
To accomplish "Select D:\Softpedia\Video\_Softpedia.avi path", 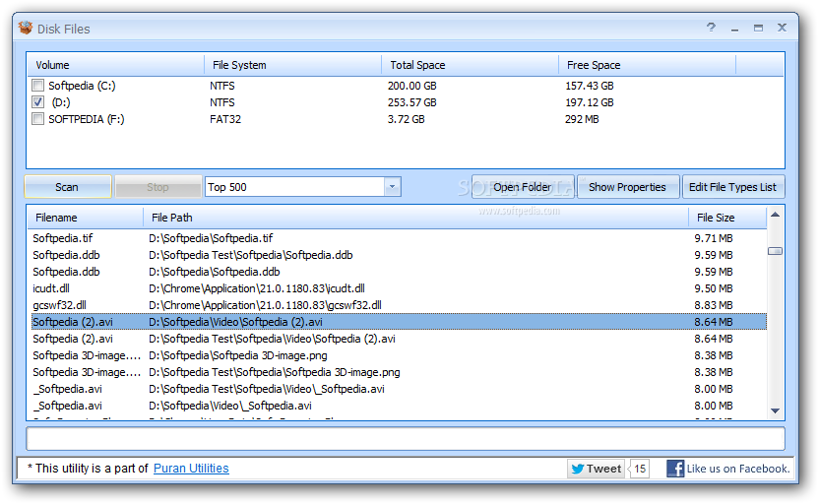I will click(x=229, y=406).
